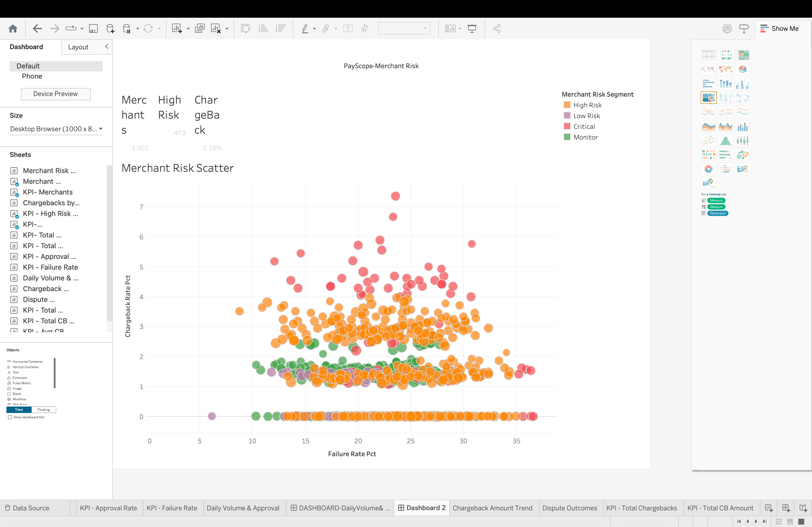Viewport: 812px width, 527px height.
Task: Click the Critical red legend swatch
Action: [567, 126]
